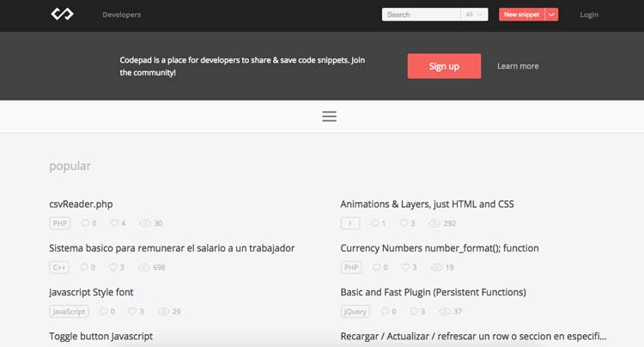Open Sistema basico para remunerar snippet
Viewport: 644px width, 347px height.
coord(172,248)
